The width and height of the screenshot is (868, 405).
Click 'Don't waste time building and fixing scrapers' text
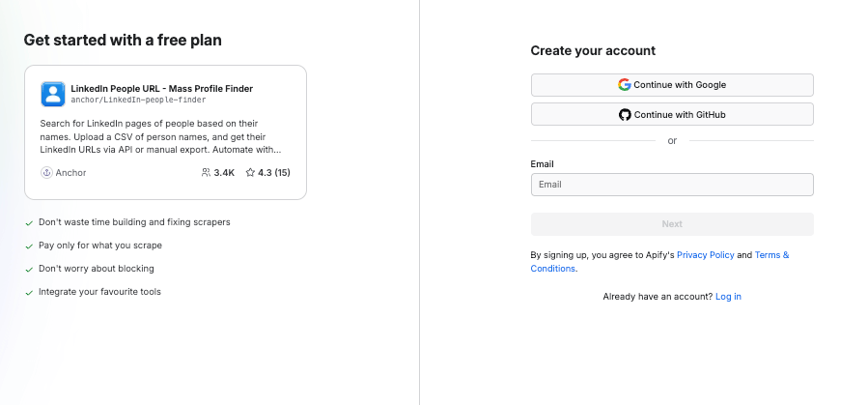point(134,222)
